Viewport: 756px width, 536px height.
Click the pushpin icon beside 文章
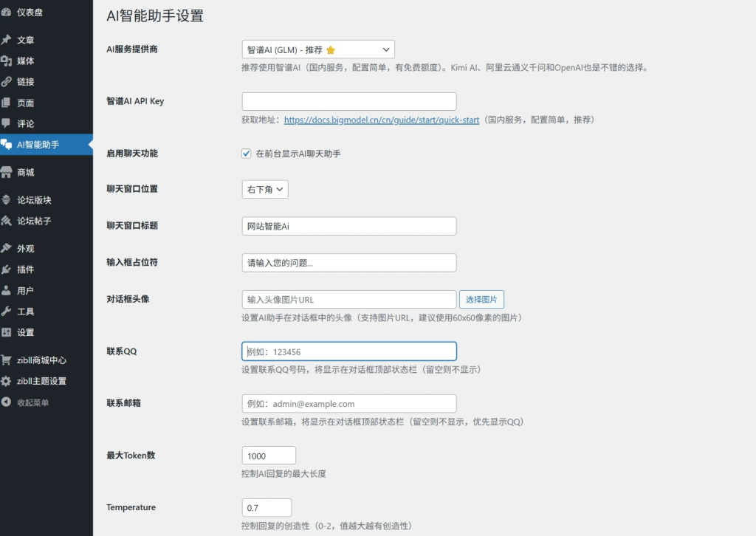tap(6, 40)
